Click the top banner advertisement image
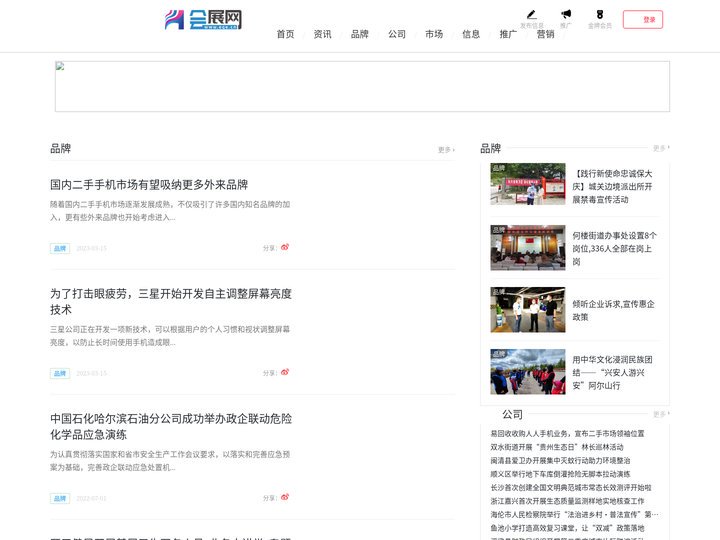The width and height of the screenshot is (720, 540). coord(362,86)
